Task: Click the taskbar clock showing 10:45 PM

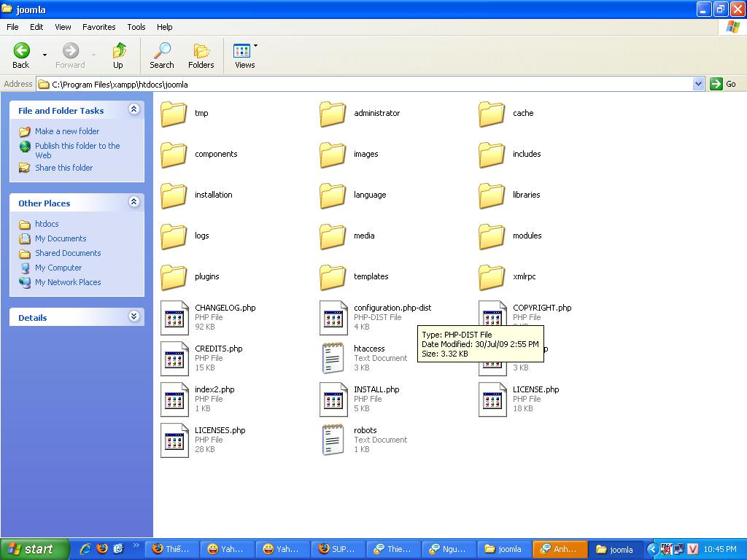Action: pyautogui.click(x=720, y=549)
